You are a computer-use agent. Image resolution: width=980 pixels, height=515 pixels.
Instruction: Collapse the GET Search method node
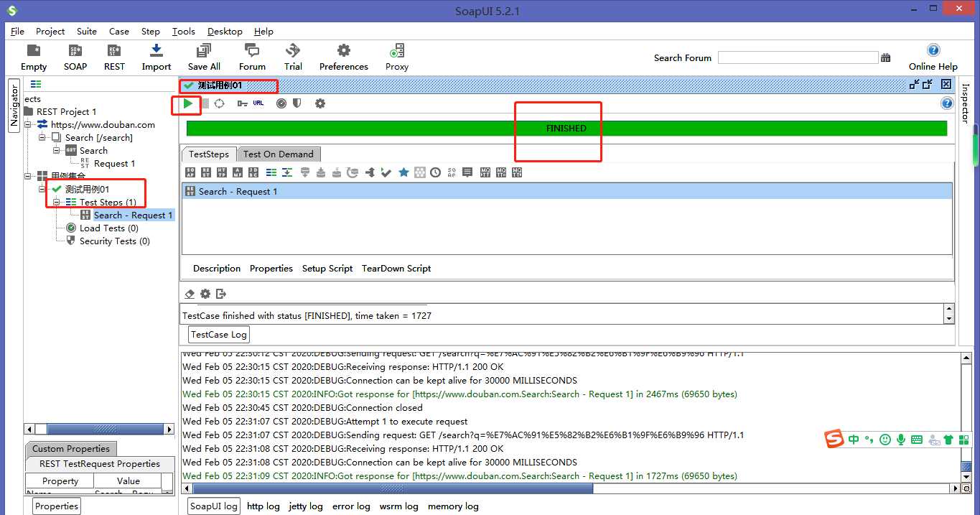point(57,150)
